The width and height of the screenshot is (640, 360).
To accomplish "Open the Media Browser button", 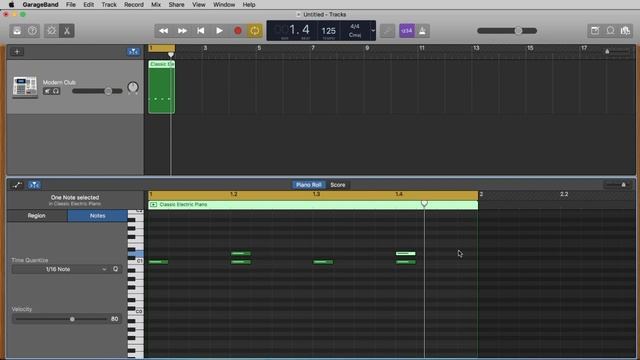I will coord(625,31).
